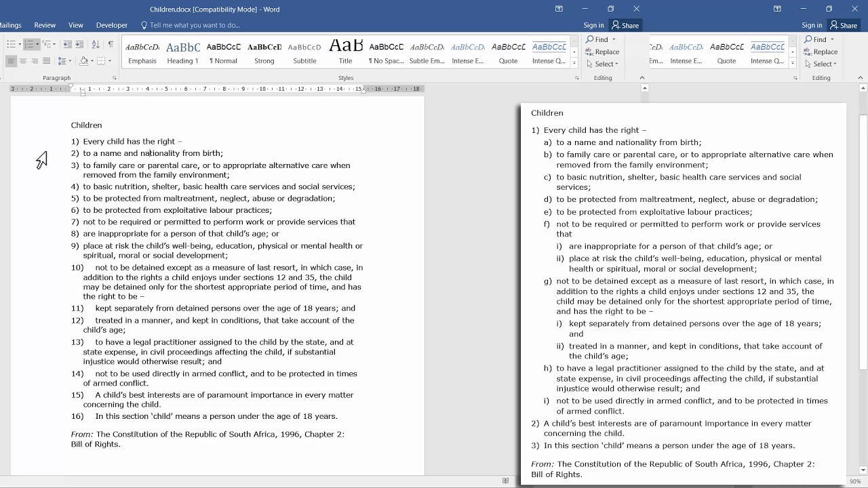This screenshot has height=488, width=868.
Task: Click the Increase Indent icon
Action: click(x=79, y=44)
